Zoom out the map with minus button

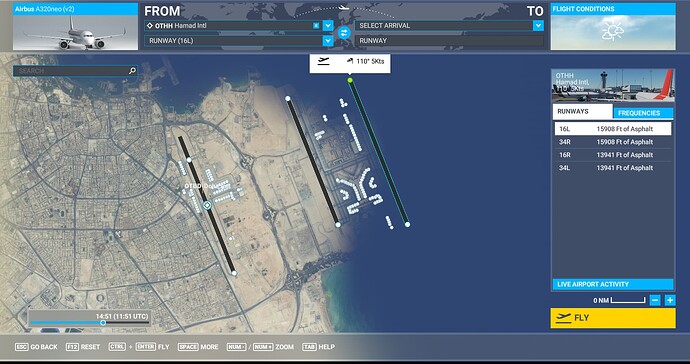655,300
